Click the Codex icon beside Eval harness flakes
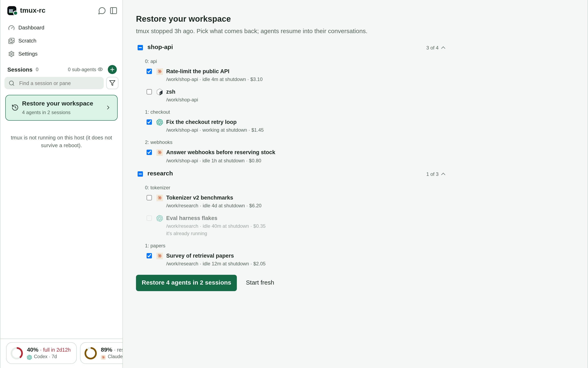Screen dimensions: 588x368 tap(160, 218)
